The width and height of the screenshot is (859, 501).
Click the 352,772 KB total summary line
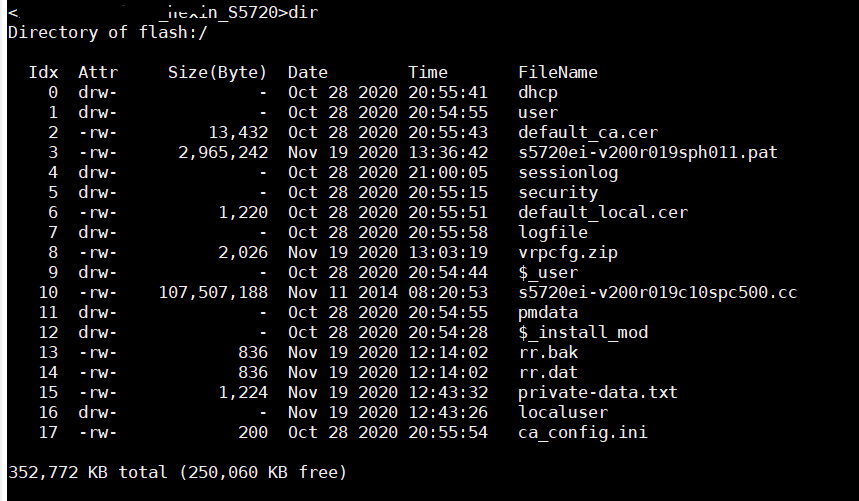pyautogui.click(x=177, y=471)
